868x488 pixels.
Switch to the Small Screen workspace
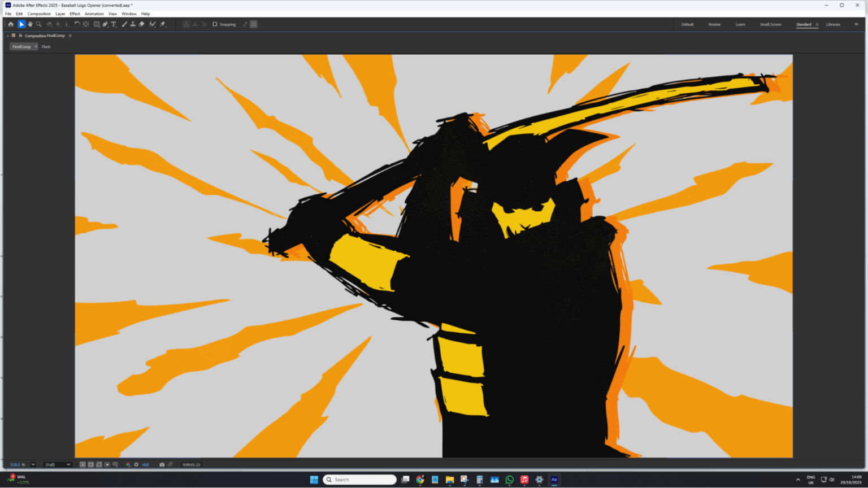click(770, 24)
